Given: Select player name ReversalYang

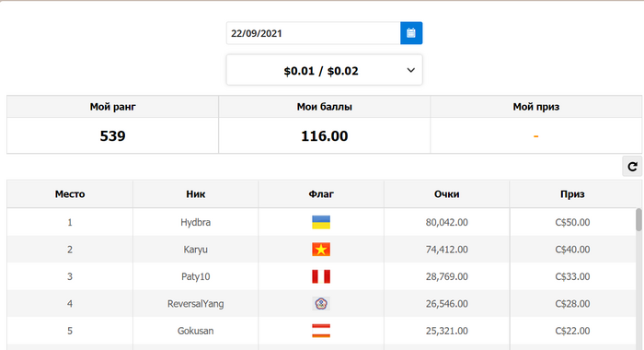Looking at the screenshot, I should tap(195, 304).
